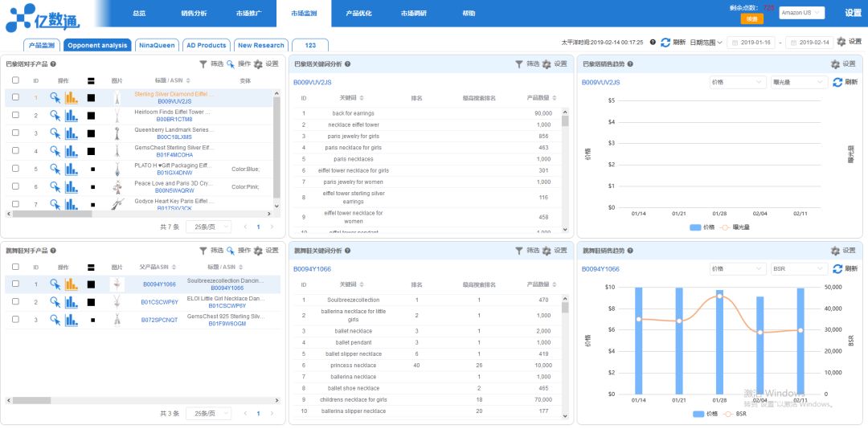Click cursor action icon for Queenberry Landmark row
Viewport: 868px width, 429px height.
tap(55, 133)
